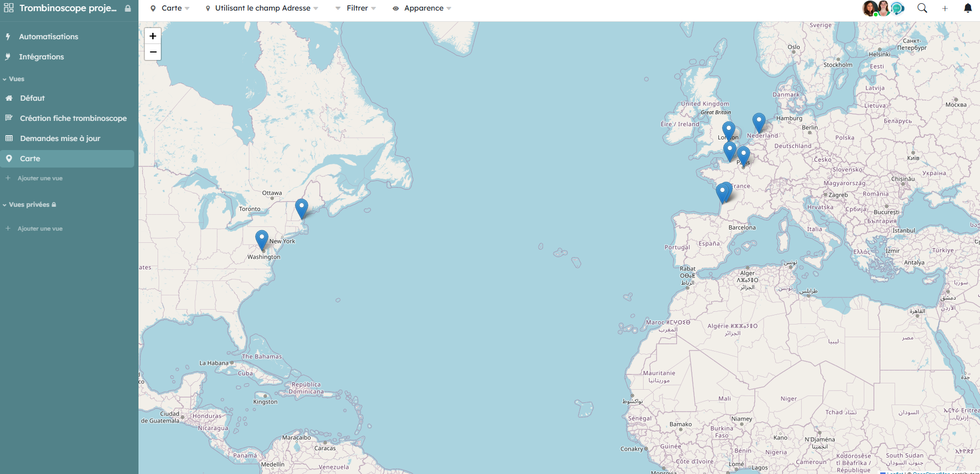Open the Apparence visibility options

pyautogui.click(x=422, y=8)
